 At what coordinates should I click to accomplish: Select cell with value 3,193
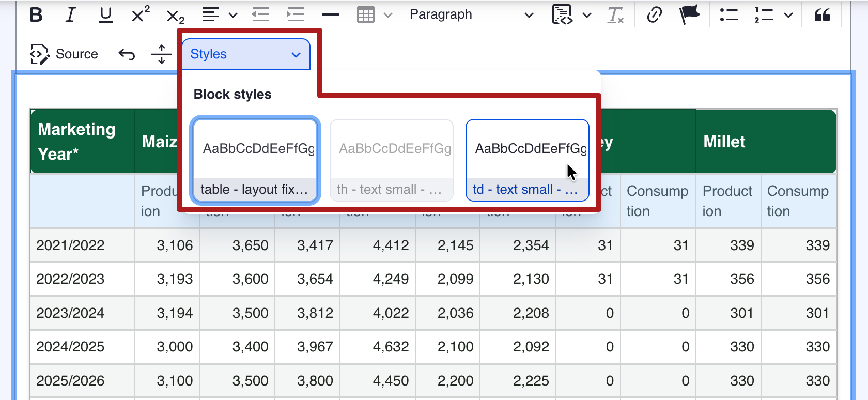167,279
